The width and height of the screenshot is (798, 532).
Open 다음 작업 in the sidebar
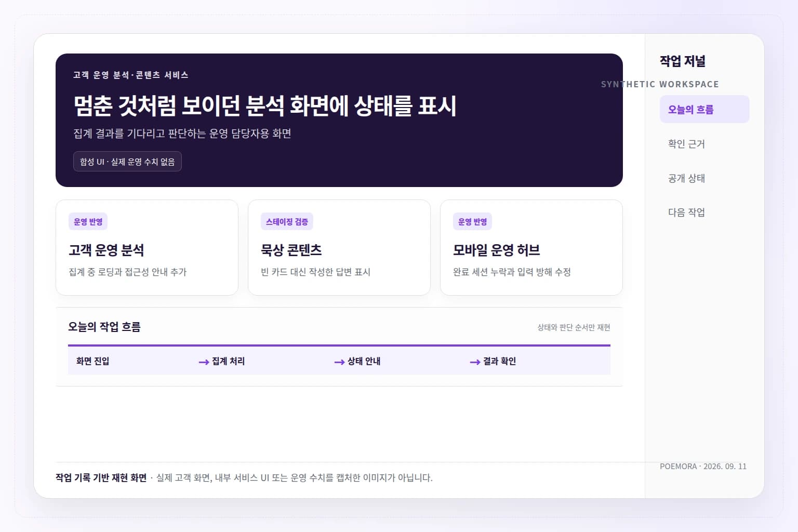[x=704, y=212]
